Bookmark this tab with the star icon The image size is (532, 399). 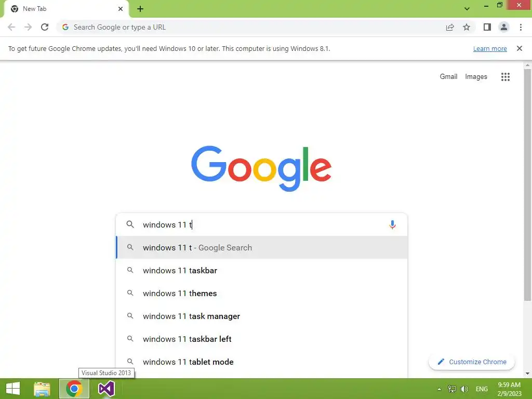pos(467,27)
